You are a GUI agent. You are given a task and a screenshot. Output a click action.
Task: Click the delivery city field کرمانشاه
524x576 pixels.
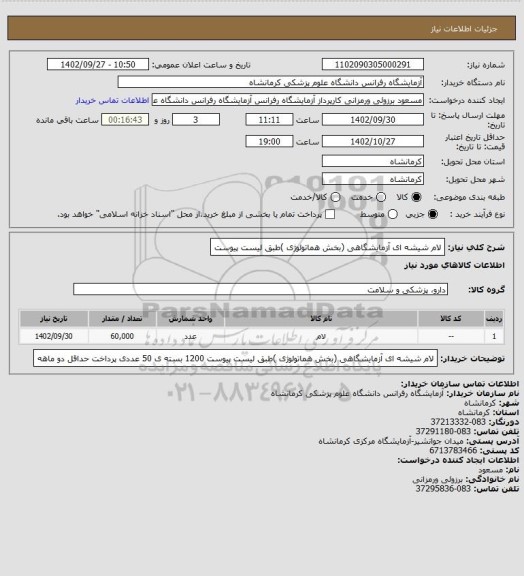coord(373,179)
